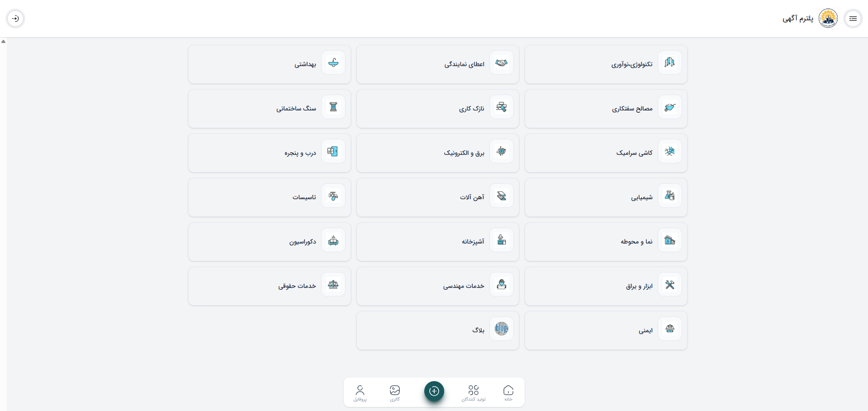Open the آهن آلات steel beam icon

pyautogui.click(x=501, y=196)
